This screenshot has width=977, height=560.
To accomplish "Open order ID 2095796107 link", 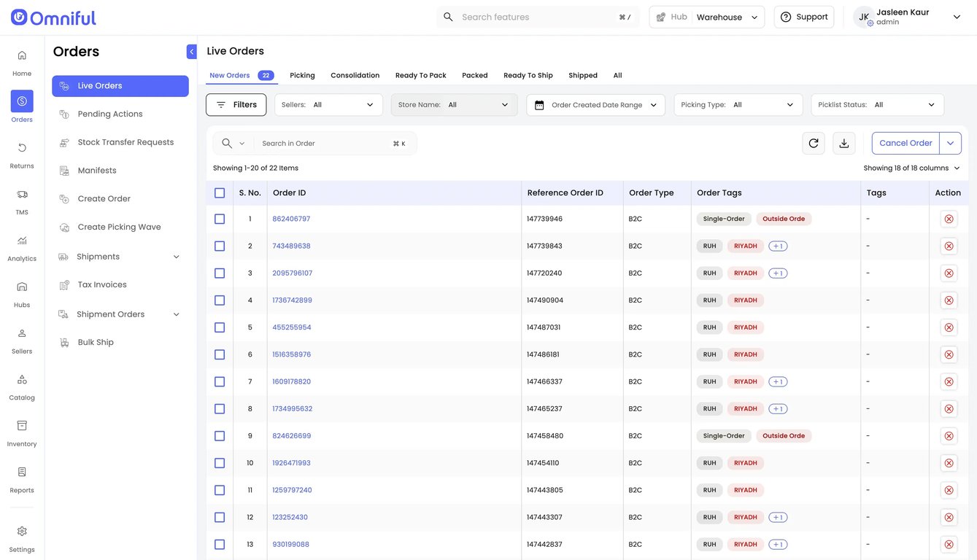I will (292, 273).
